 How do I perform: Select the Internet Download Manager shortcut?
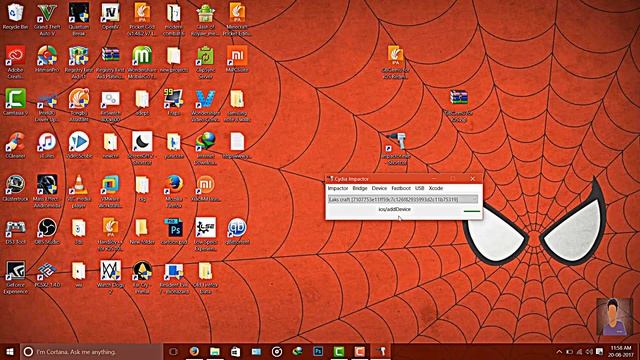point(205,148)
